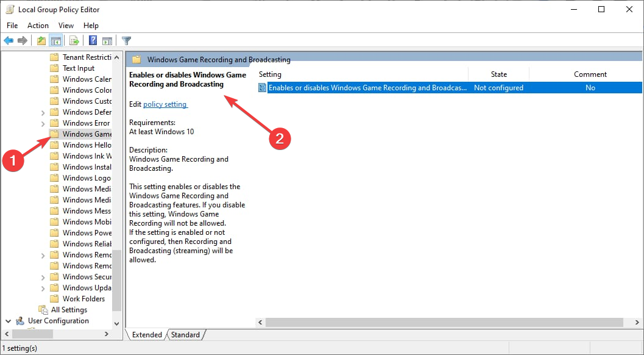
Task: Click the Local Group Policy Editor title icon
Action: pos(10,10)
